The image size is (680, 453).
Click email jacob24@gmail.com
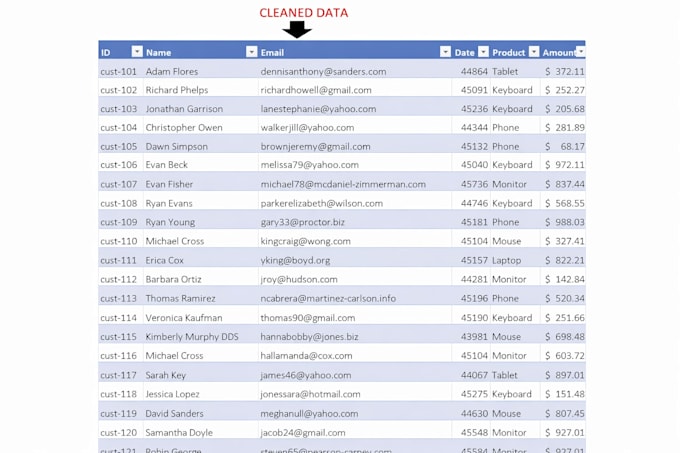(x=303, y=433)
